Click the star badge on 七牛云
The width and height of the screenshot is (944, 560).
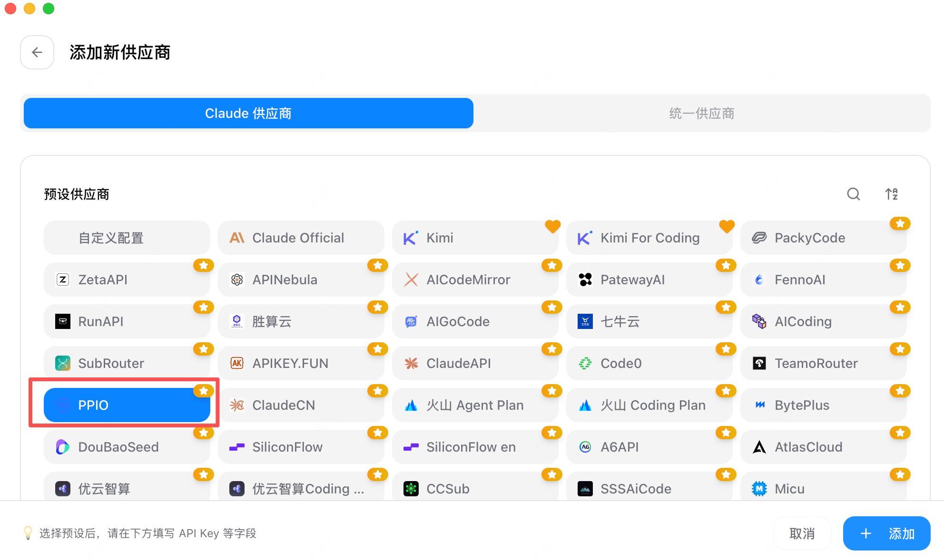tap(726, 307)
